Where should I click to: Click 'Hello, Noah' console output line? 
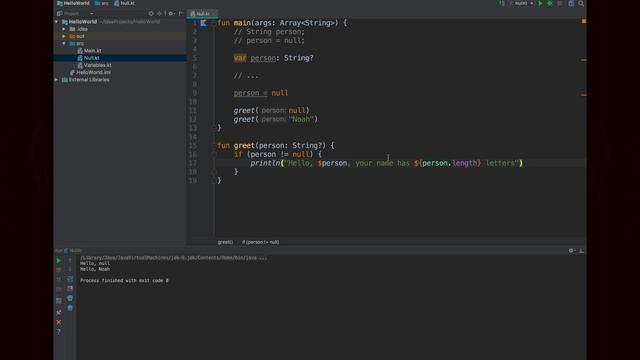pyautogui.click(x=95, y=269)
